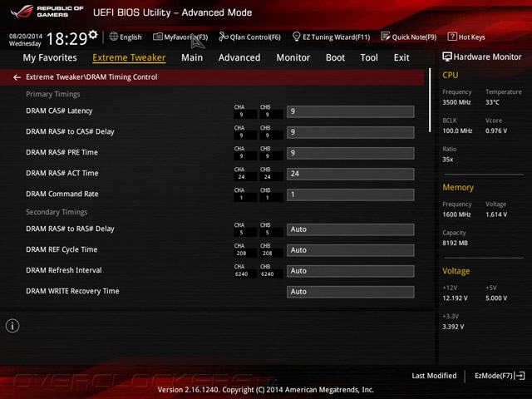Launch EZ Tuning Wizard bulb icon
The width and height of the screenshot is (532, 399).
296,37
